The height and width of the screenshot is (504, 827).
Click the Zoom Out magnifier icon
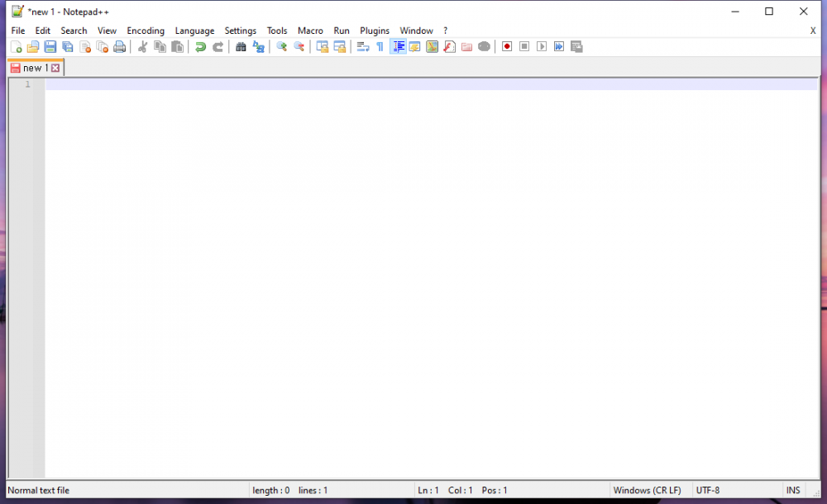[x=299, y=47]
